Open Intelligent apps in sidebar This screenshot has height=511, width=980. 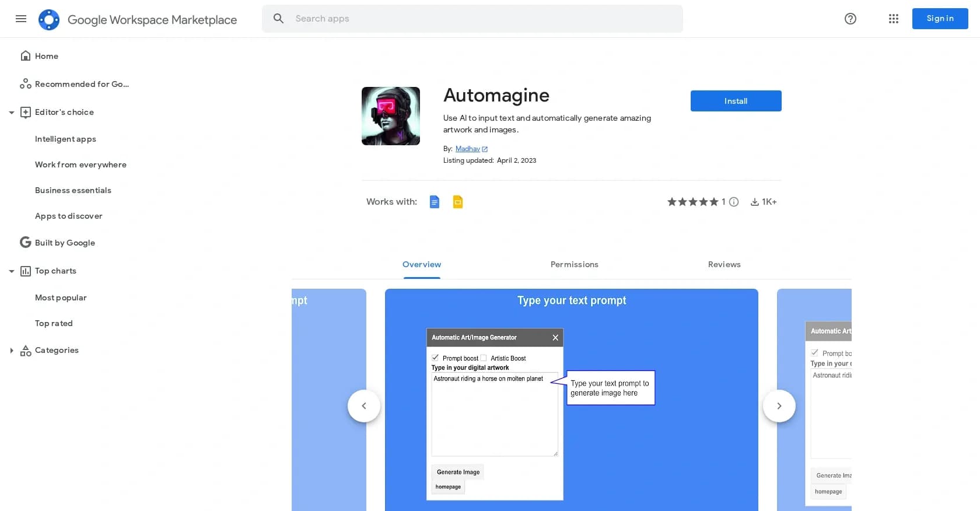(x=65, y=139)
